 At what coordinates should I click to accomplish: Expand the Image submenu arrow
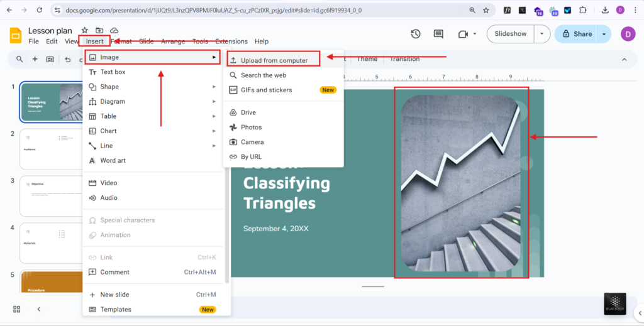click(x=214, y=57)
